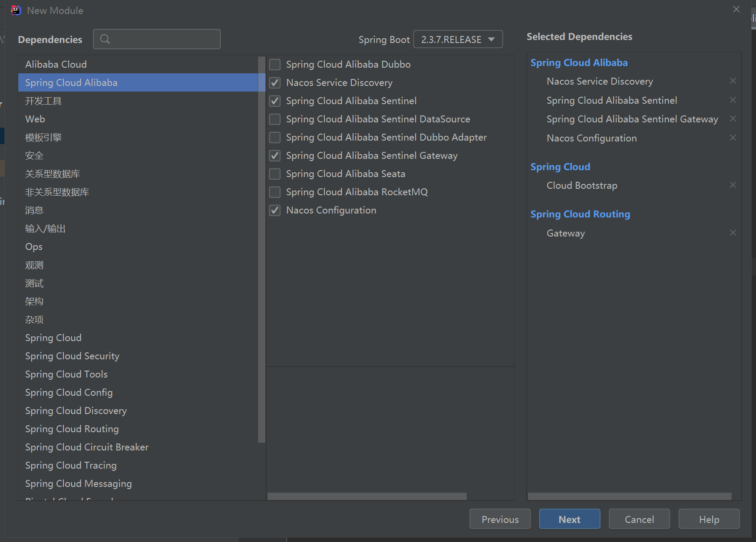Click Spring Cloud Alibaba heading in selected panel
The height and width of the screenshot is (542, 756).
click(x=579, y=62)
